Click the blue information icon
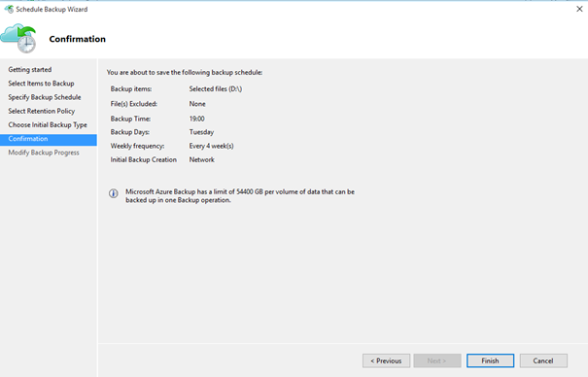 click(x=114, y=193)
